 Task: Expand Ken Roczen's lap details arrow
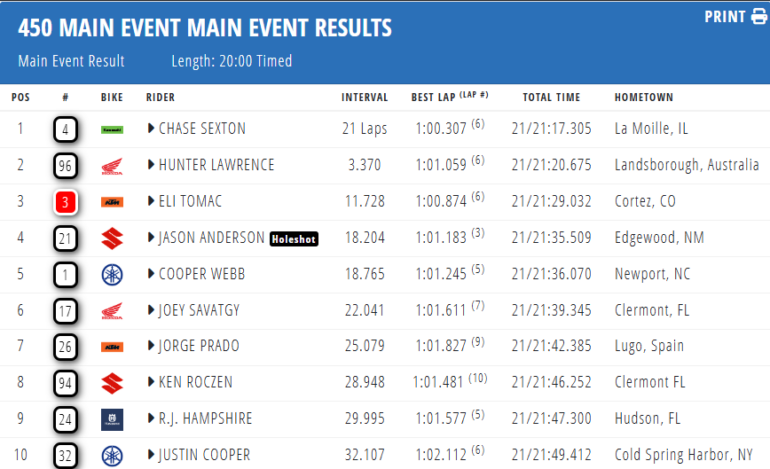(x=151, y=383)
